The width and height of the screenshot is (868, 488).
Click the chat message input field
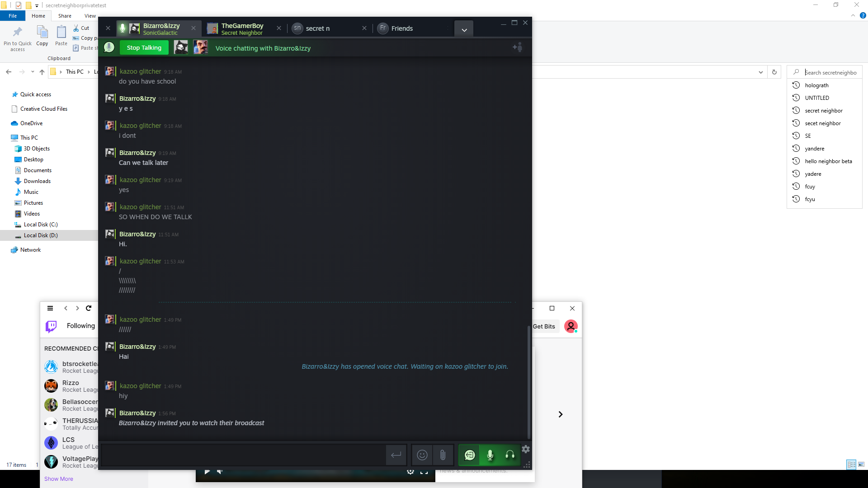[x=243, y=455]
